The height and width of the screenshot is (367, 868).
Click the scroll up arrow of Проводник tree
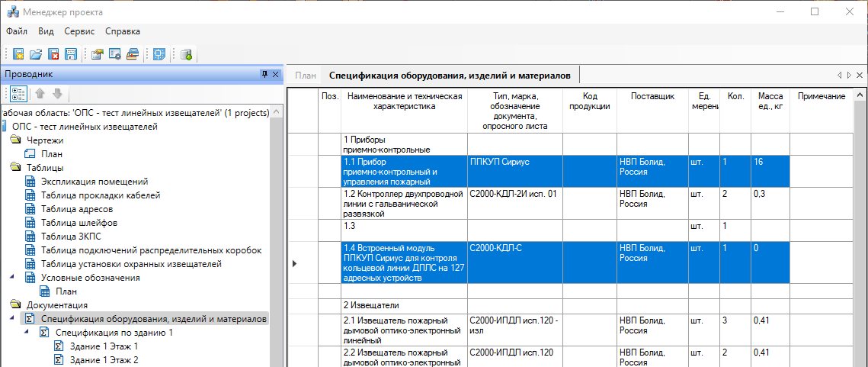click(x=276, y=111)
